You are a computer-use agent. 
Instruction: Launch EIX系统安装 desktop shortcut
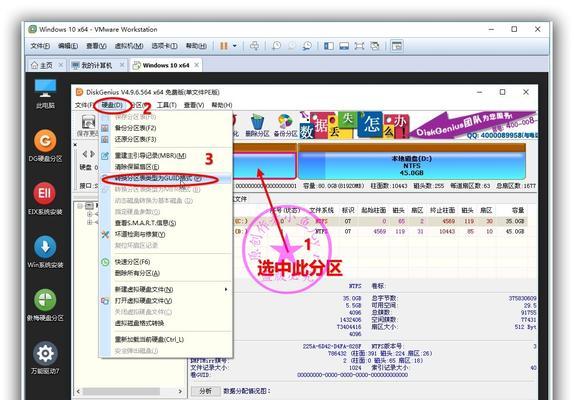tap(45, 198)
